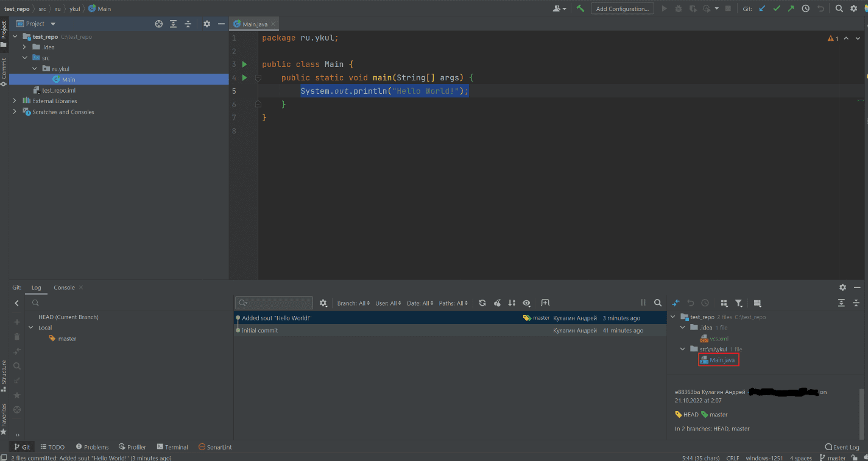Click the Build Project hammer icon
868x461 pixels.
[x=580, y=9]
